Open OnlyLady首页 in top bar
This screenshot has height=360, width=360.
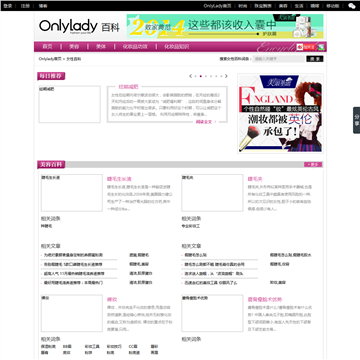[217, 6]
